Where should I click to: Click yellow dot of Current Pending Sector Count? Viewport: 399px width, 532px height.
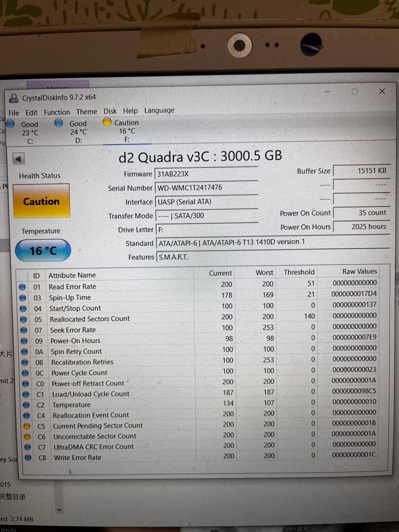[x=27, y=426]
